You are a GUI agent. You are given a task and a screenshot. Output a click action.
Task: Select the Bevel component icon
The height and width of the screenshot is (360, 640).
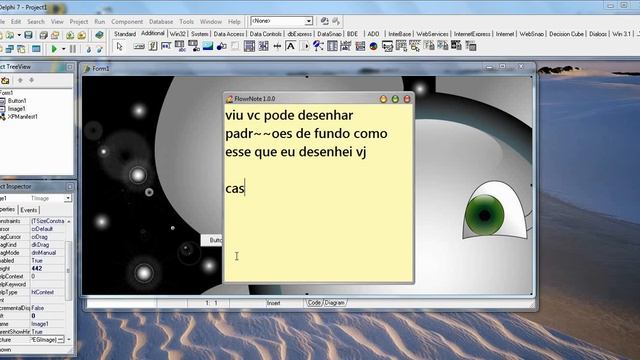pyautogui.click(x=235, y=46)
